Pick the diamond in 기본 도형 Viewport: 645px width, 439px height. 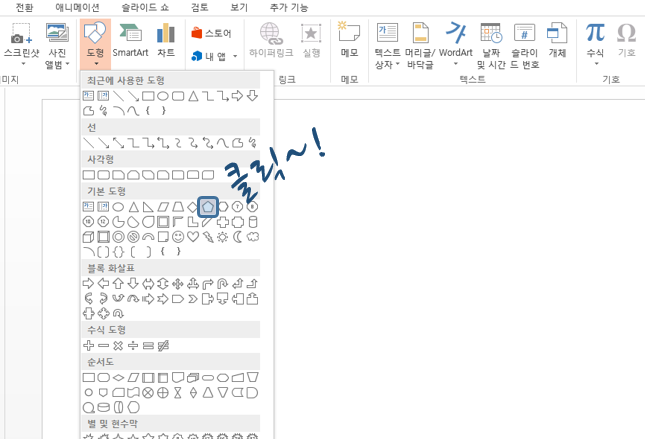pos(193,207)
